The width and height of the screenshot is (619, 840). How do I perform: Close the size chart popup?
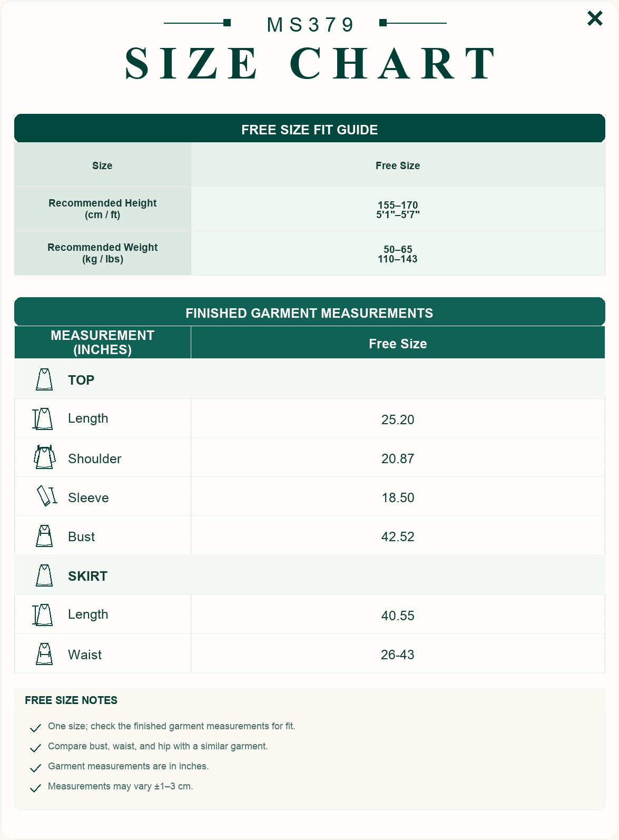coord(595,18)
